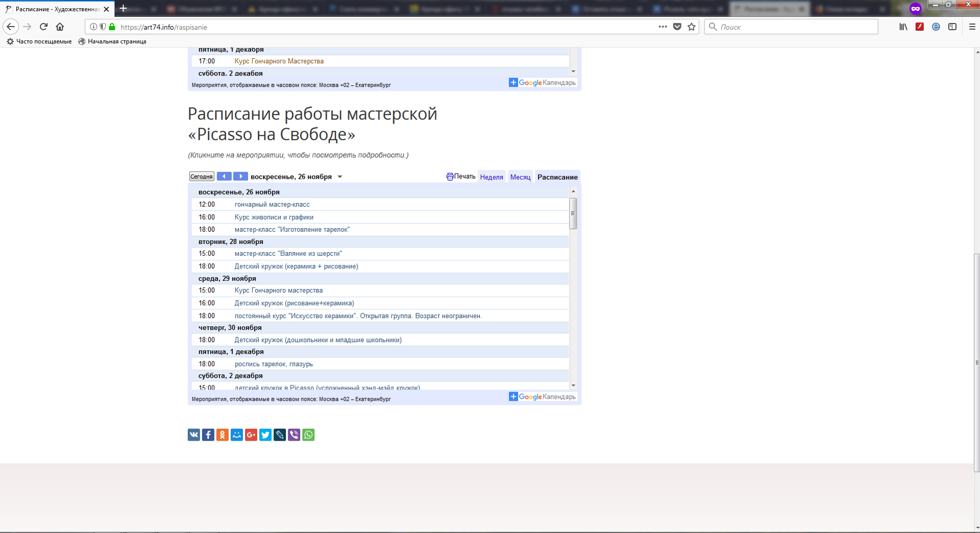980x533 pixels.
Task: Share page on Moi Mir
Action: click(x=237, y=434)
